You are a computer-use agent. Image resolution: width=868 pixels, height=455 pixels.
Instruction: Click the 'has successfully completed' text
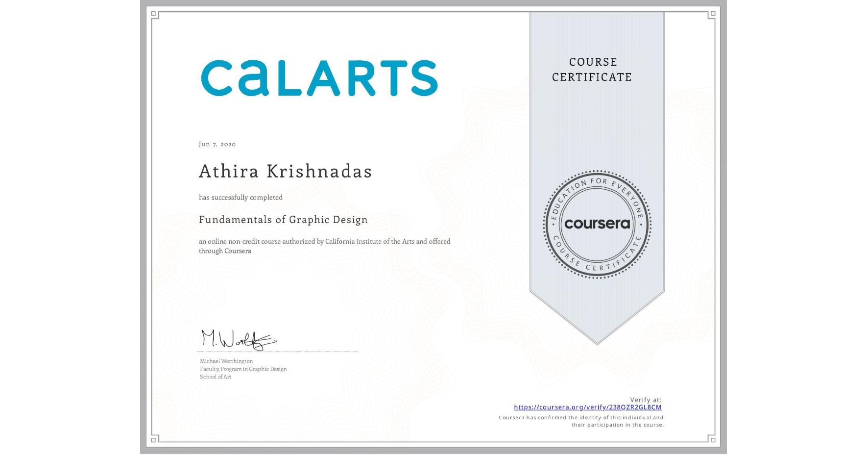click(241, 197)
